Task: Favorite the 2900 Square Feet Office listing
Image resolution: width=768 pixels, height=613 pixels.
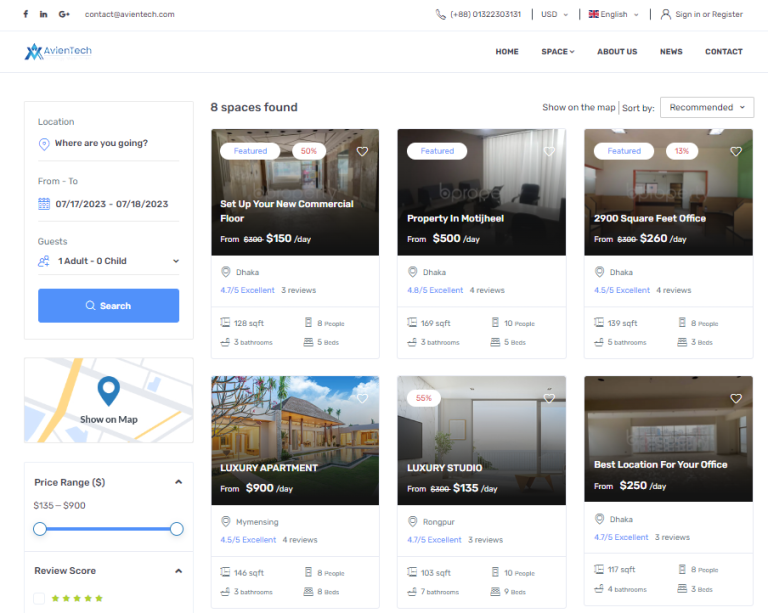Action: tap(736, 151)
